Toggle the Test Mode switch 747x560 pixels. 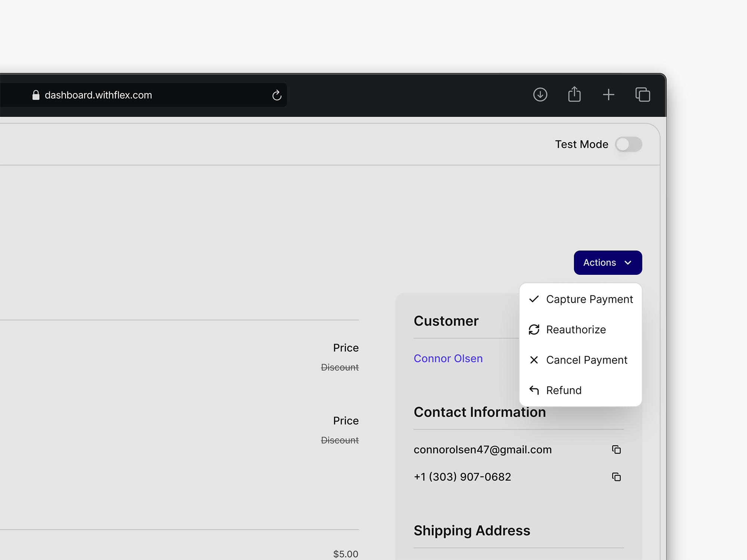pos(629,144)
